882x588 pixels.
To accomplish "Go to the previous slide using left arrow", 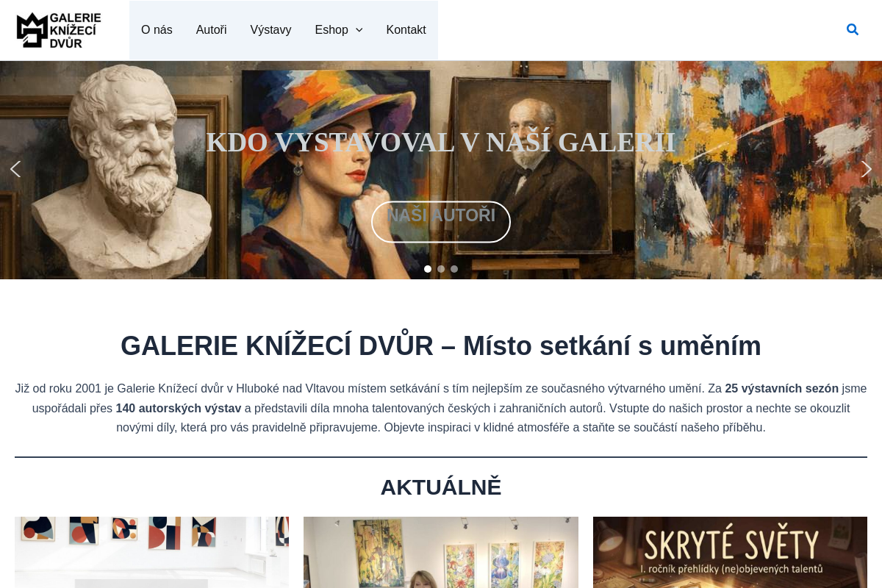I will [15, 169].
